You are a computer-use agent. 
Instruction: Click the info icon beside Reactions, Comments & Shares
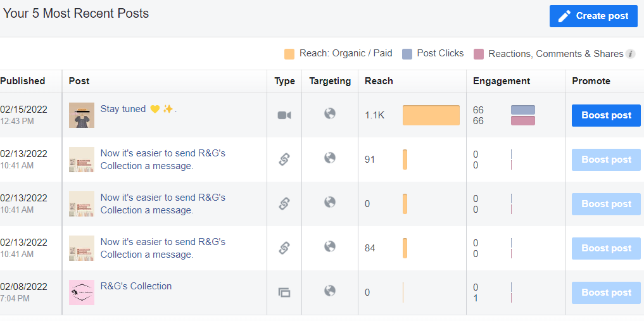coord(631,54)
